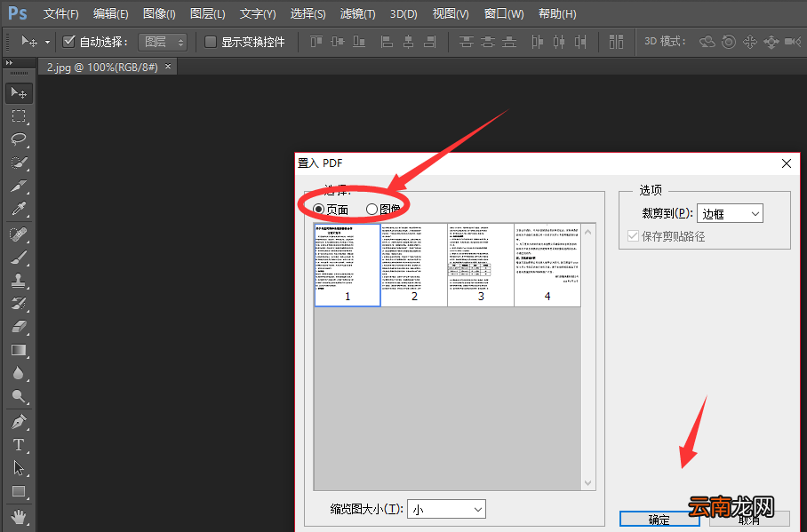
Task: Select the Brush tool
Action: coord(19,258)
